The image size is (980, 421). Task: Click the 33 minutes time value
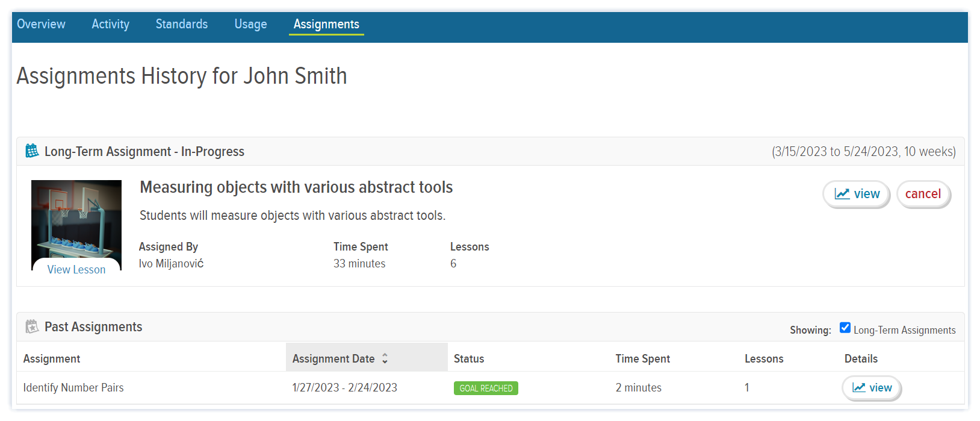(x=359, y=264)
